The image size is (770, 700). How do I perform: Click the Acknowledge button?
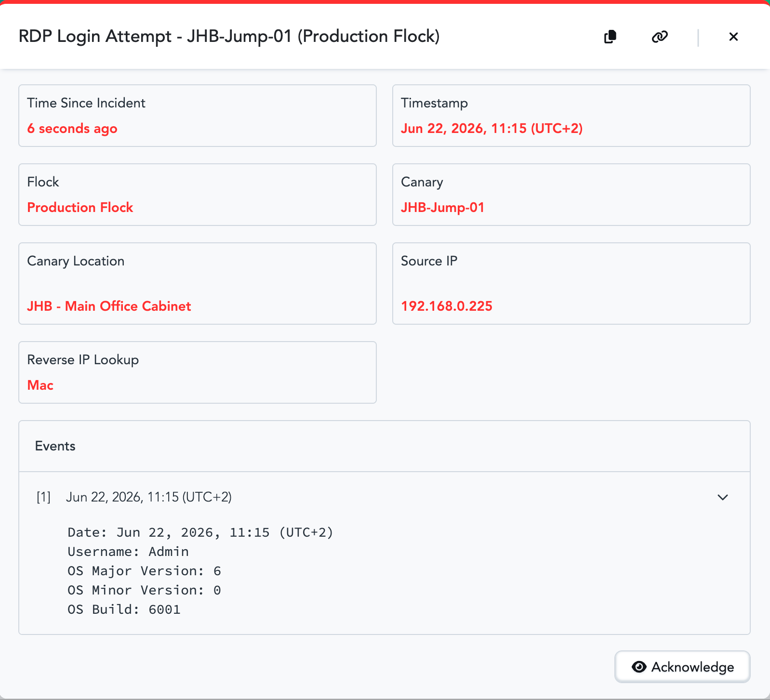click(x=682, y=667)
